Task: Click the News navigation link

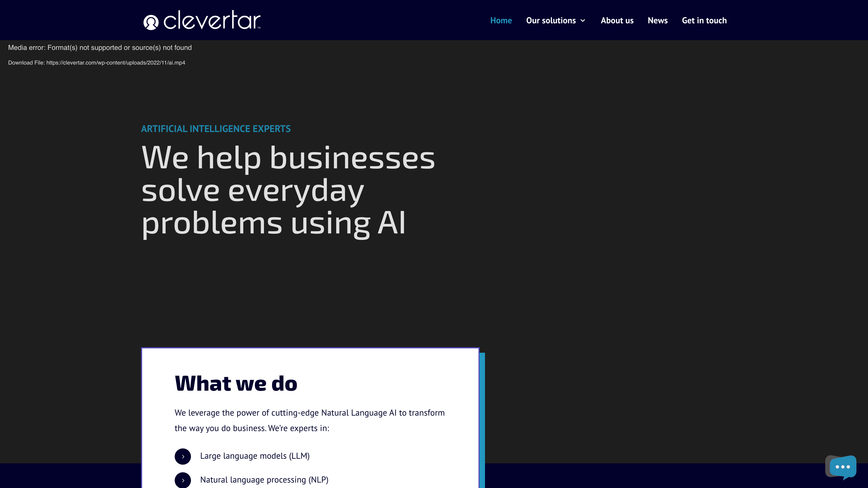Action: click(x=658, y=20)
